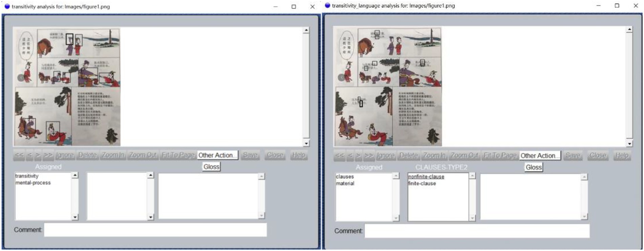Click the Comment field in transitivity_language window
This screenshot has height=251, width=644.
[477, 231]
